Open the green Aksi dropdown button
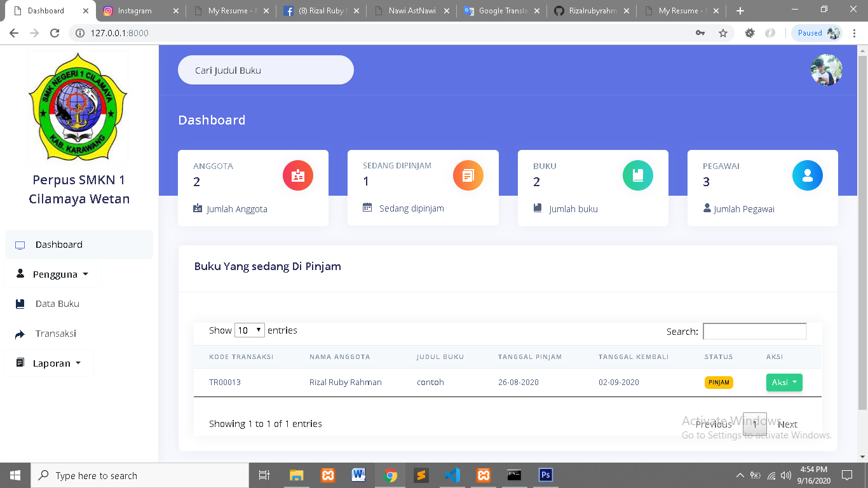This screenshot has height=488, width=868. (x=784, y=383)
